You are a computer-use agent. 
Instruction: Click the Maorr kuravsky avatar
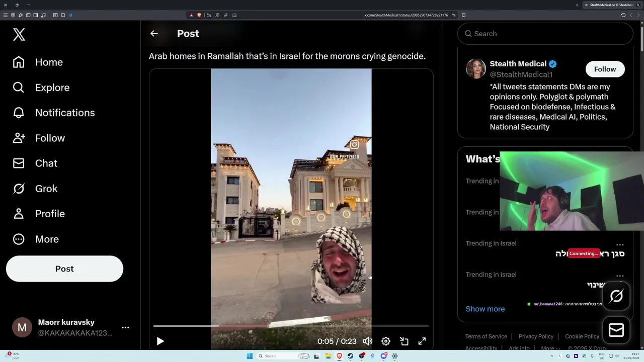point(22,328)
